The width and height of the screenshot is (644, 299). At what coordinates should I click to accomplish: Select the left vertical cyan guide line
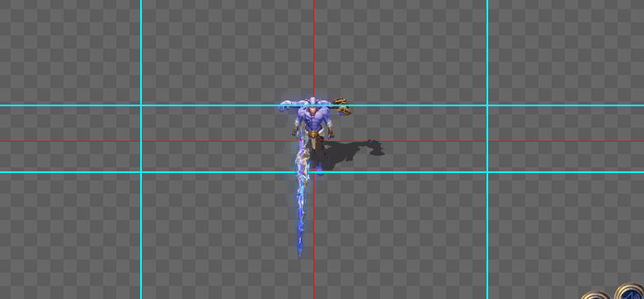[x=141, y=149]
